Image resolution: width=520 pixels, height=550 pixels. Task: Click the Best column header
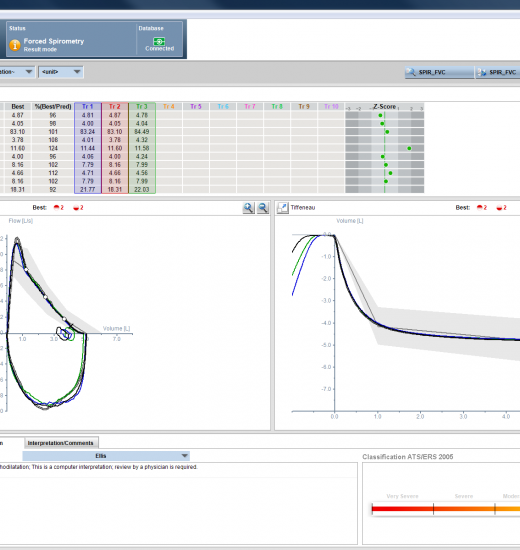[x=18, y=106]
